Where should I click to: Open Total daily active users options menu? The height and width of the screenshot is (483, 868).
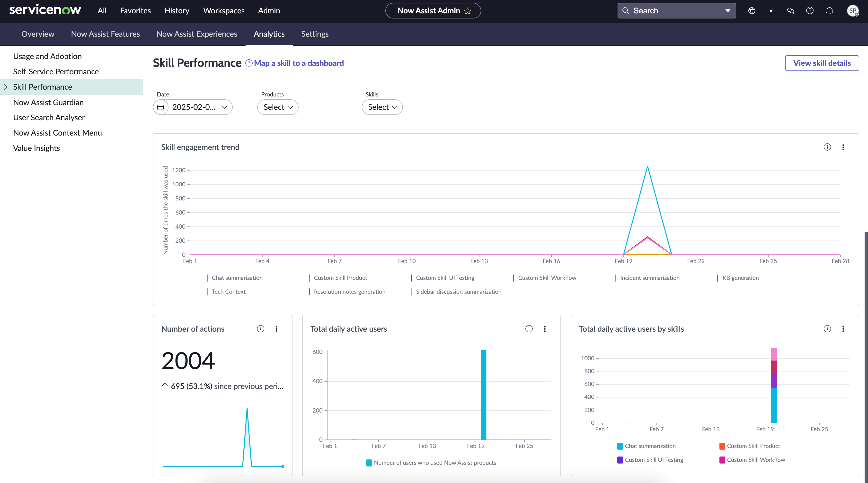click(x=545, y=329)
